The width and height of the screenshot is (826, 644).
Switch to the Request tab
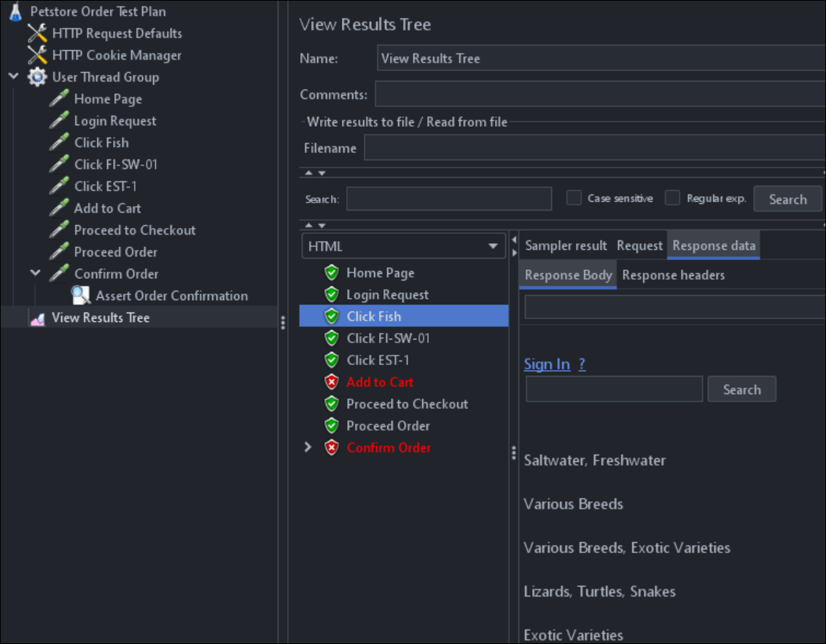639,246
